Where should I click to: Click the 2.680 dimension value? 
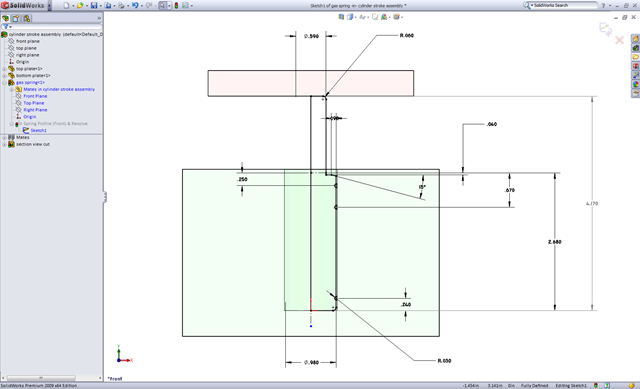pyautogui.click(x=555, y=242)
